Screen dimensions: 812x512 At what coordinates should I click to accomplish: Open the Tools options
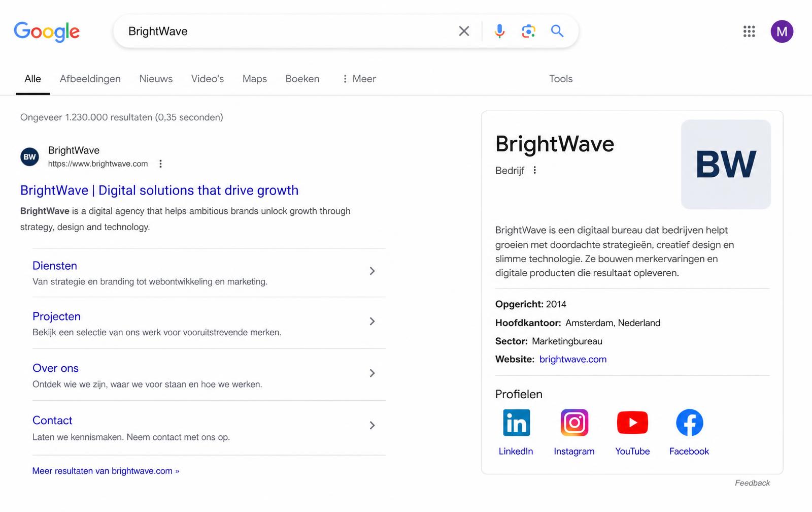pos(561,79)
